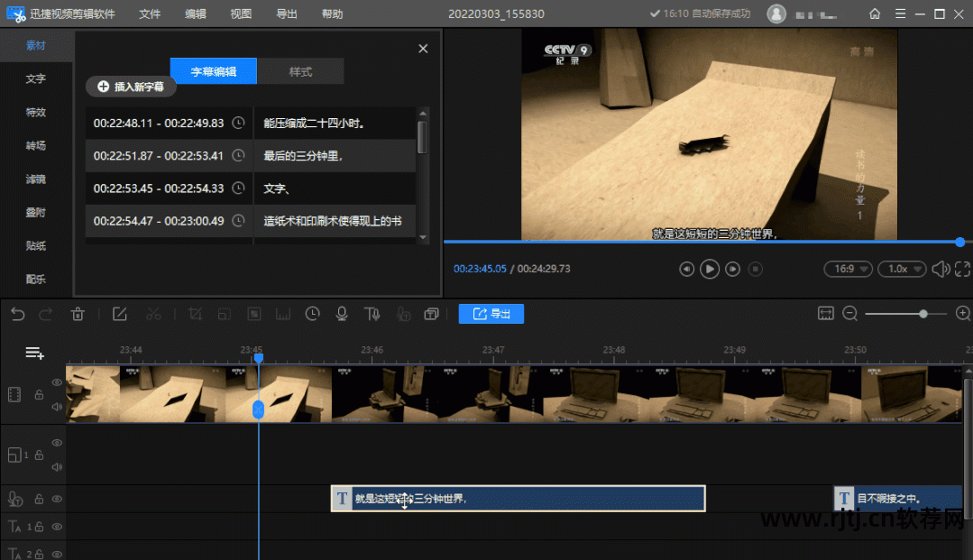Image resolution: width=973 pixels, height=560 pixels.
Task: Open the 转场 sidebar section
Action: (x=35, y=145)
